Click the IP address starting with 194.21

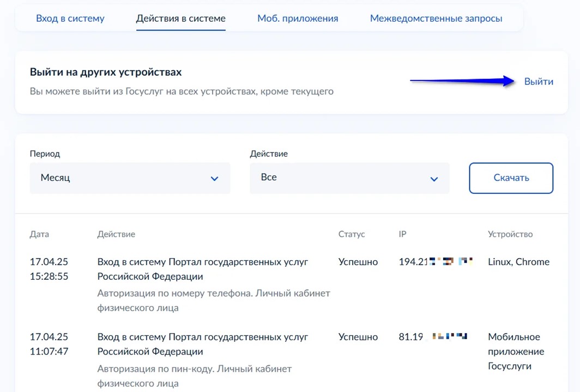click(x=435, y=262)
